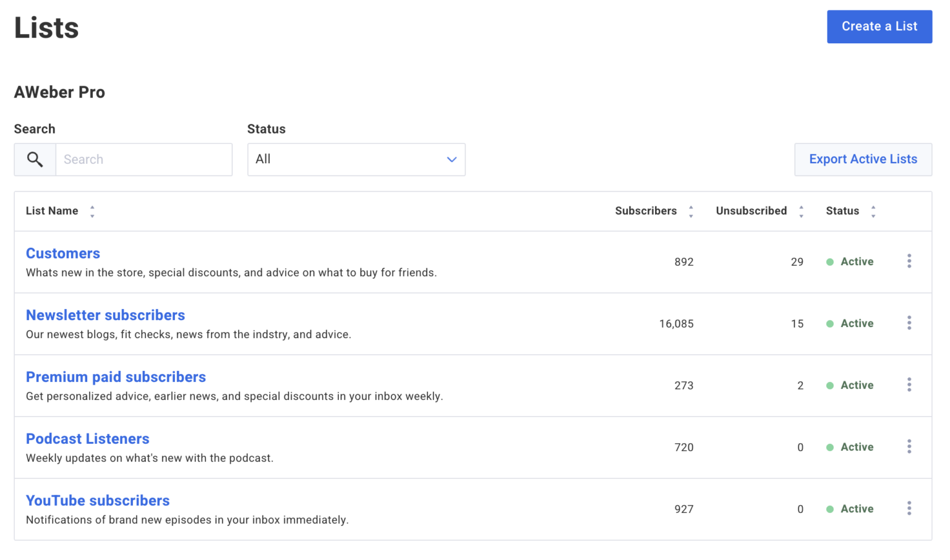Click the green status dot on Newsletter subscribers

(x=830, y=323)
